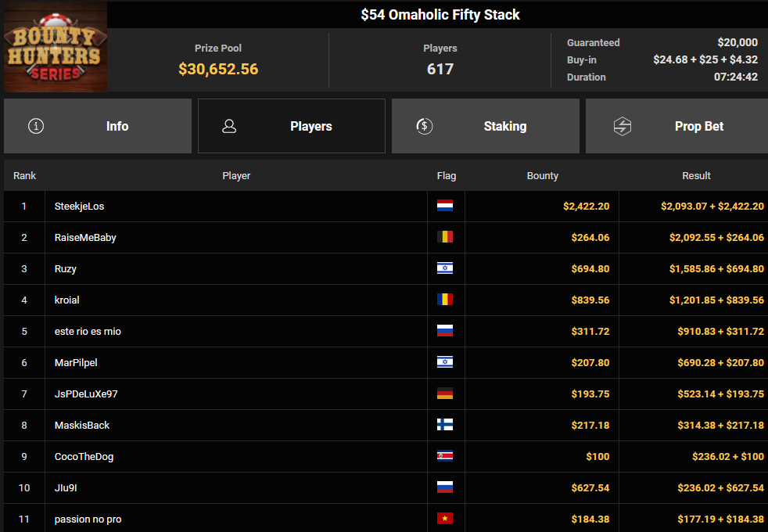Viewport: 768px width, 532px height.
Task: Click the Bounty Hunters Series logo
Action: (x=56, y=47)
